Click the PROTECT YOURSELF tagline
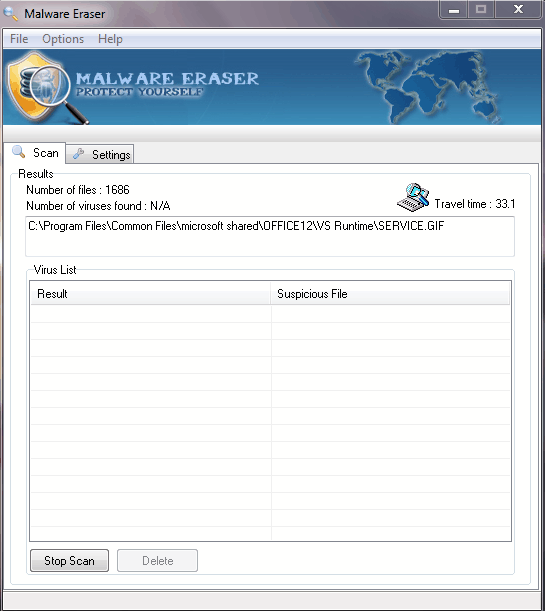 click(x=139, y=92)
